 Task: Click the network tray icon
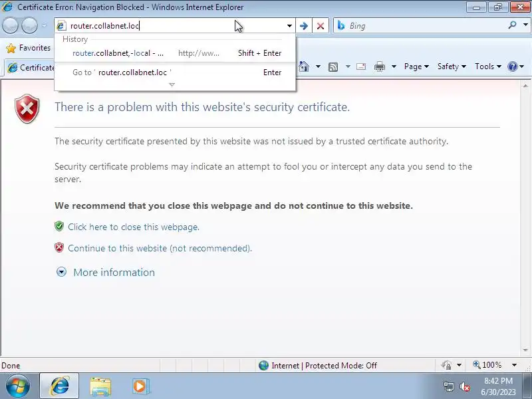[448, 386]
